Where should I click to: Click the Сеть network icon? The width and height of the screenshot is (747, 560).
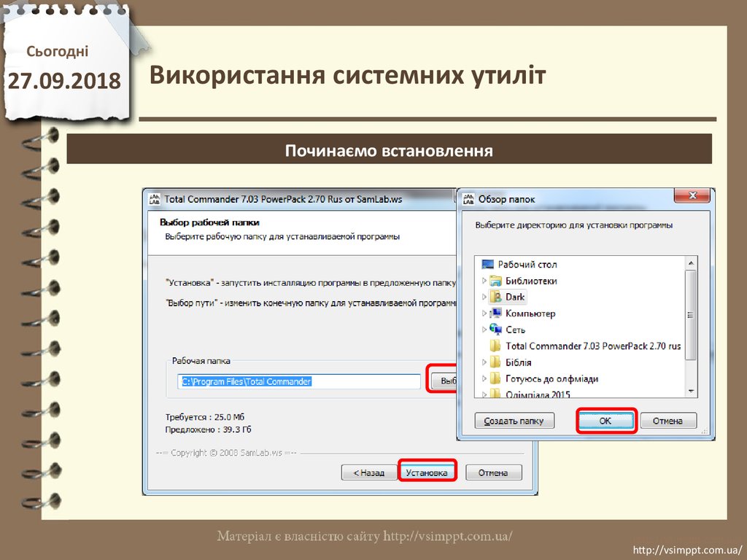tap(495, 330)
